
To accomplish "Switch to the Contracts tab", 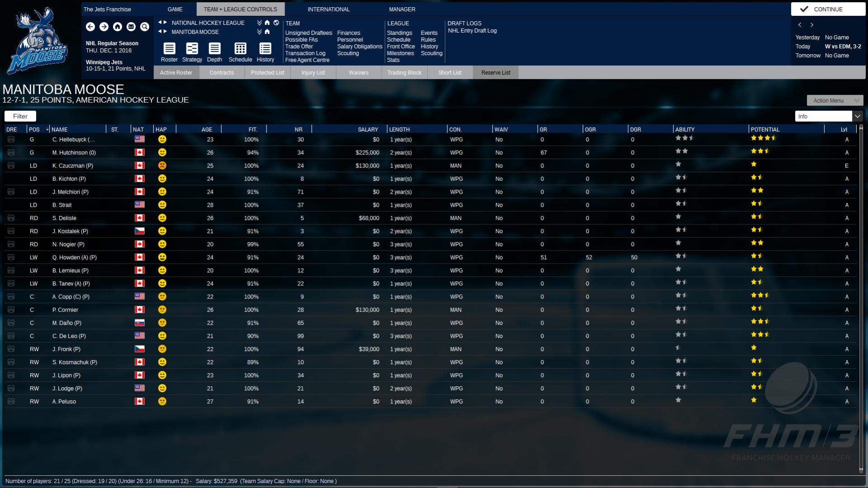I will pos(222,72).
